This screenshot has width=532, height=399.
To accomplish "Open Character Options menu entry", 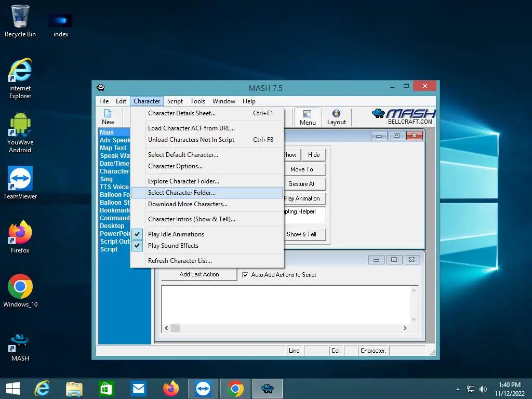I will click(x=207, y=166).
